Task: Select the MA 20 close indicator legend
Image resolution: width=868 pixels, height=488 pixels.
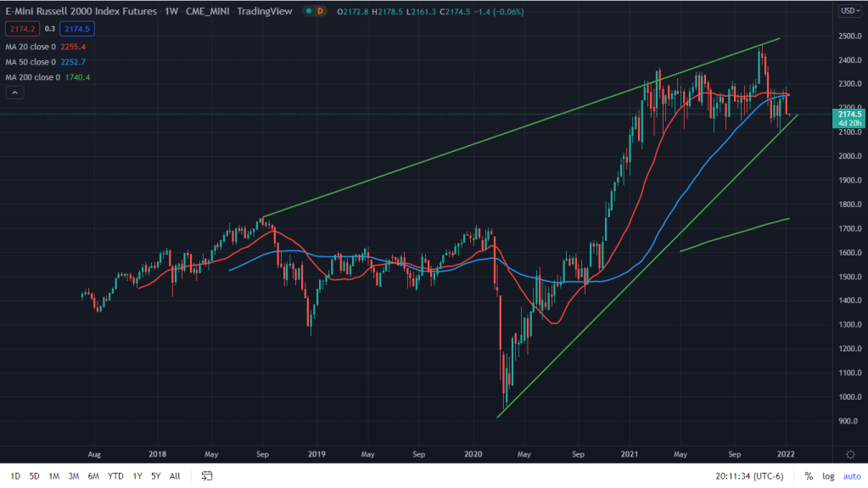Action: (31, 47)
